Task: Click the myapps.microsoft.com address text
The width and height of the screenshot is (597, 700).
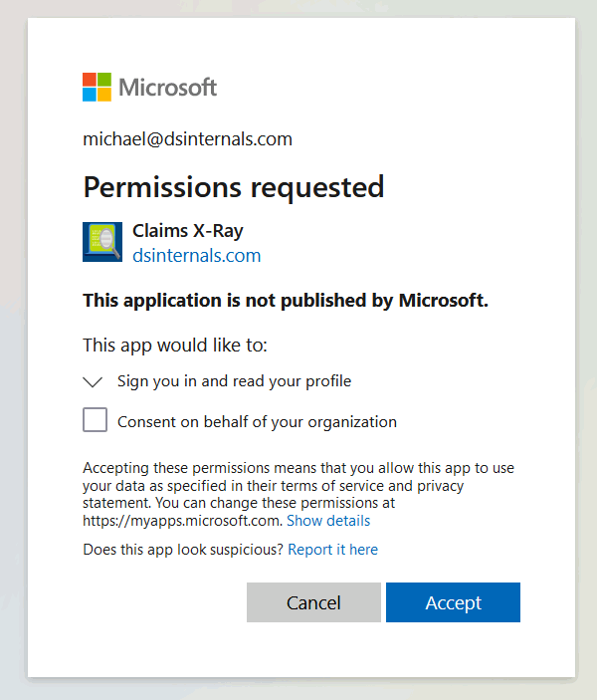Action: (182, 521)
